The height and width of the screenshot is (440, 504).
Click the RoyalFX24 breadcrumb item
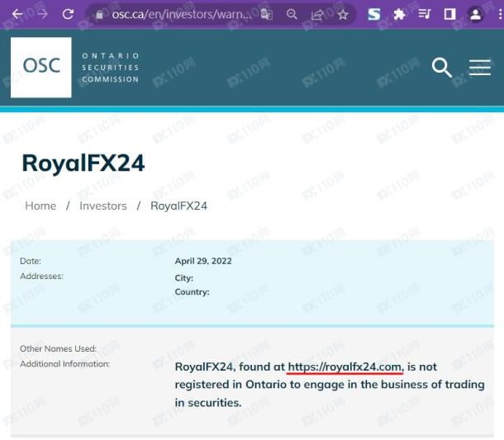pyautogui.click(x=178, y=206)
